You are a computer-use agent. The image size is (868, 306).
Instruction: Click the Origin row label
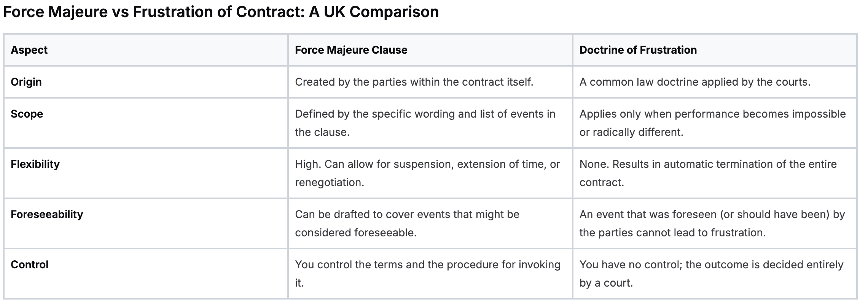26,82
